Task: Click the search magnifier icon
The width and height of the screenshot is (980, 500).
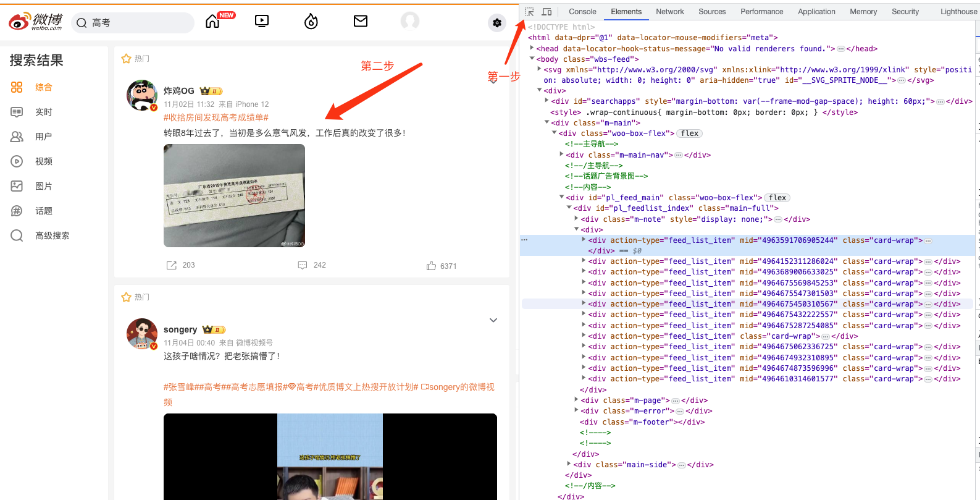Action: coord(82,23)
